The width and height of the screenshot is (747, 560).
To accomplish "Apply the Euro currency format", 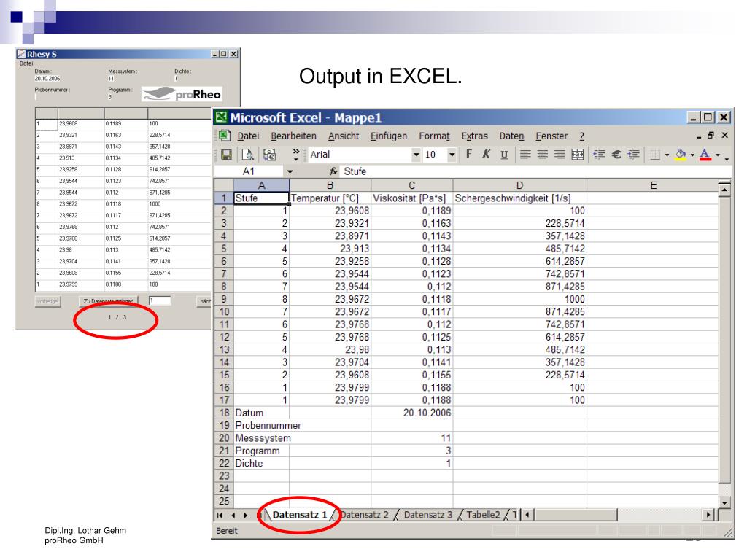I will coord(616,154).
